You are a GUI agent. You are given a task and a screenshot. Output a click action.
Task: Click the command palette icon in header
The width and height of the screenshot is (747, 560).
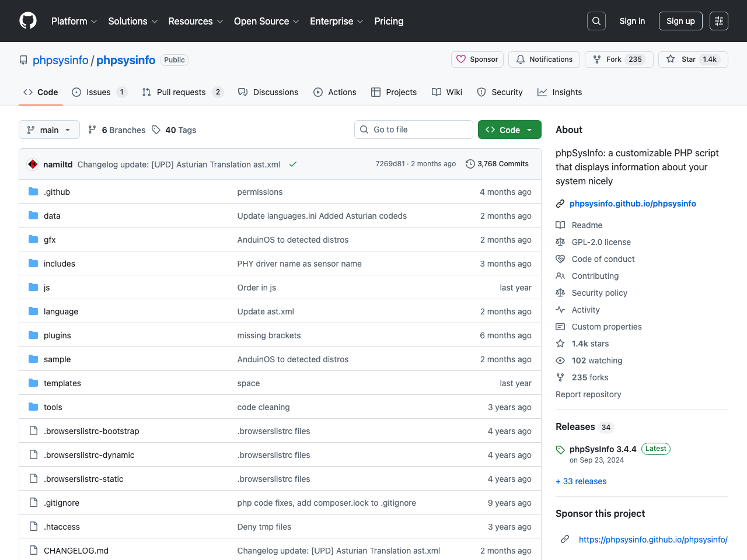click(x=718, y=21)
